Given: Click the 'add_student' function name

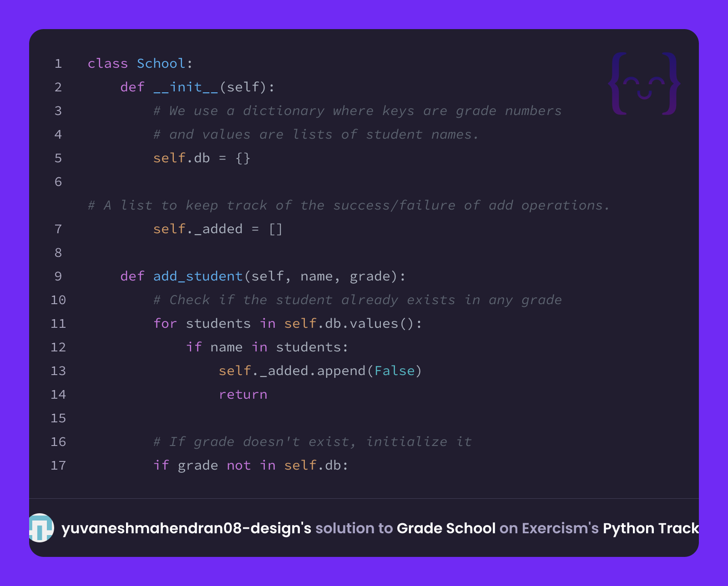Looking at the screenshot, I should (x=198, y=276).
